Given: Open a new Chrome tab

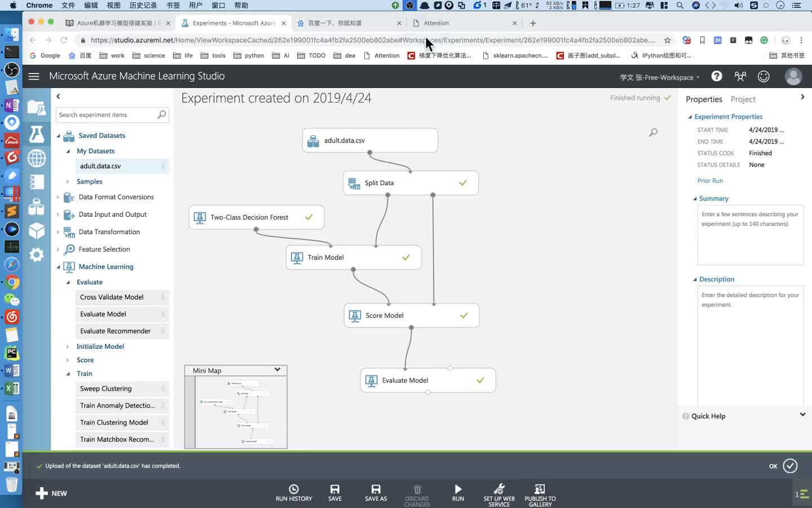Looking at the screenshot, I should coord(533,23).
